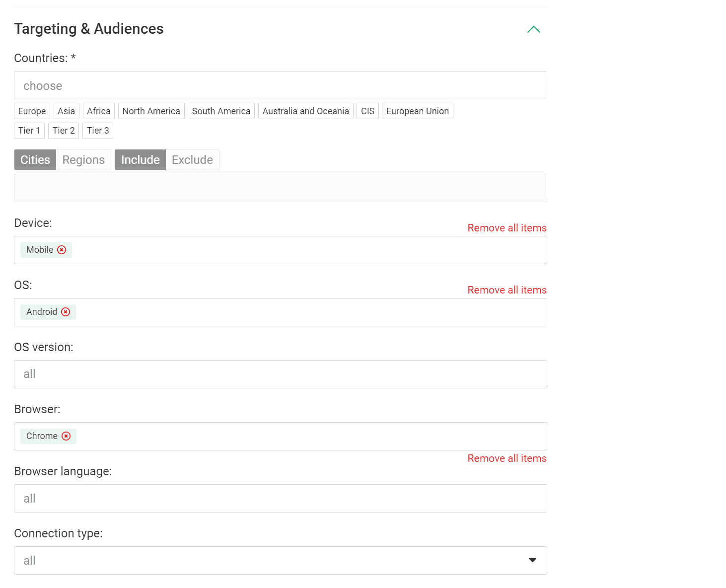726x588 pixels.
Task: Remove all items from Device
Action: pos(507,228)
